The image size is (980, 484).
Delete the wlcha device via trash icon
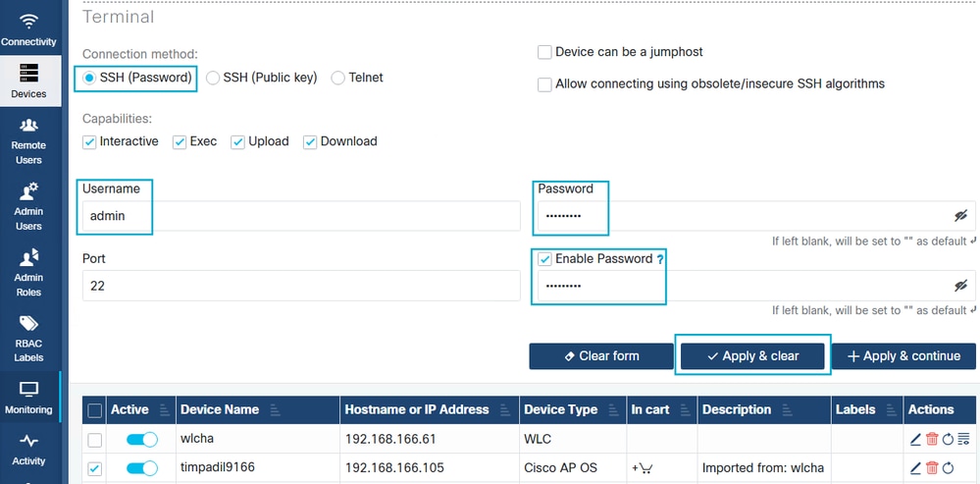[932, 439]
